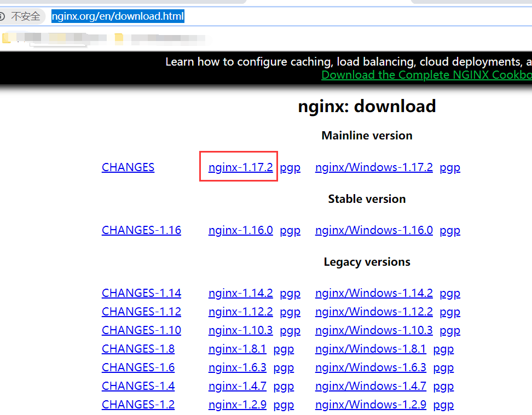The width and height of the screenshot is (532, 415).
Task: Download nginx-1.4.7 source
Action: 237,387
